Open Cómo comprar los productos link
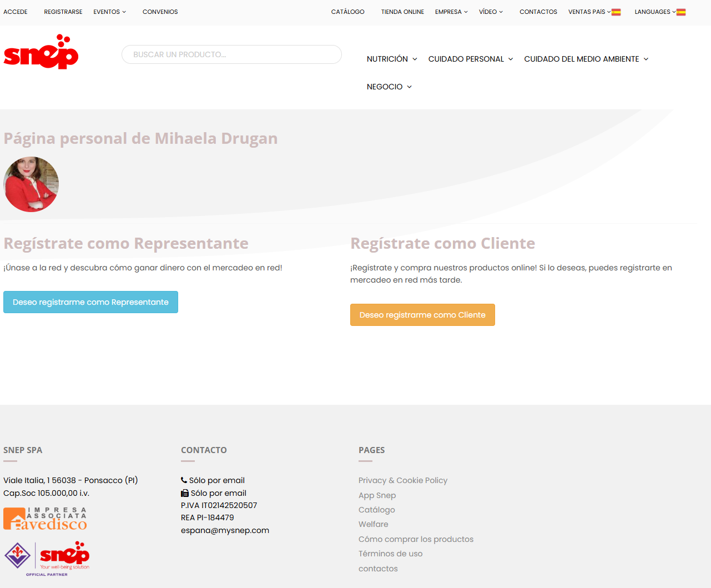The image size is (711, 588). 416,539
